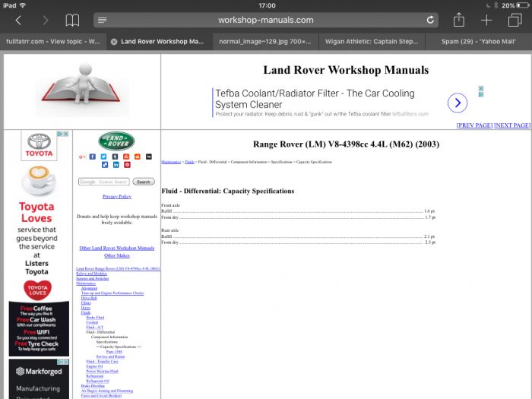Share page on StumbleUpon icon

point(126,157)
